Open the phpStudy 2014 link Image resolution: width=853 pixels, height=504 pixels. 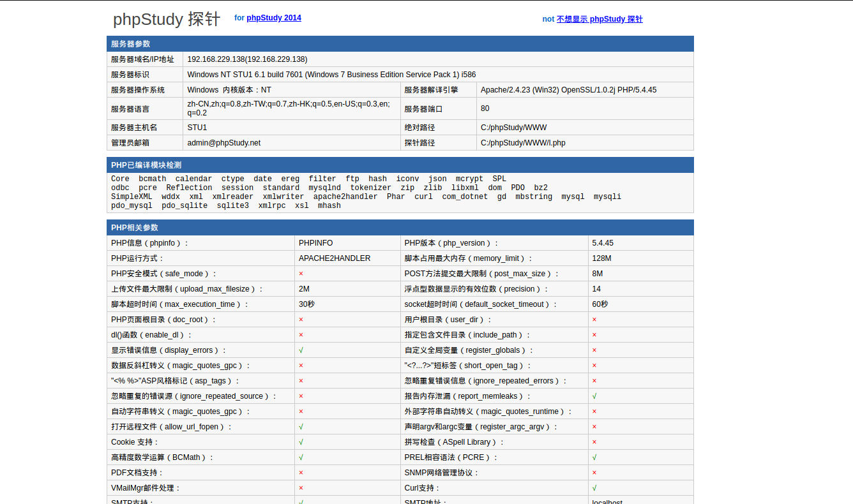coord(273,18)
